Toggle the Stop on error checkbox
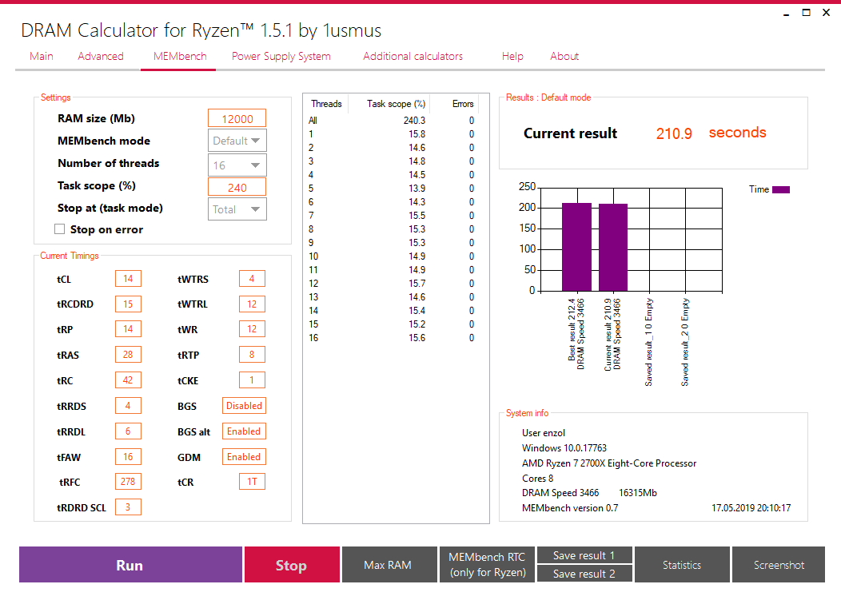The height and width of the screenshot is (616, 841). (59, 229)
